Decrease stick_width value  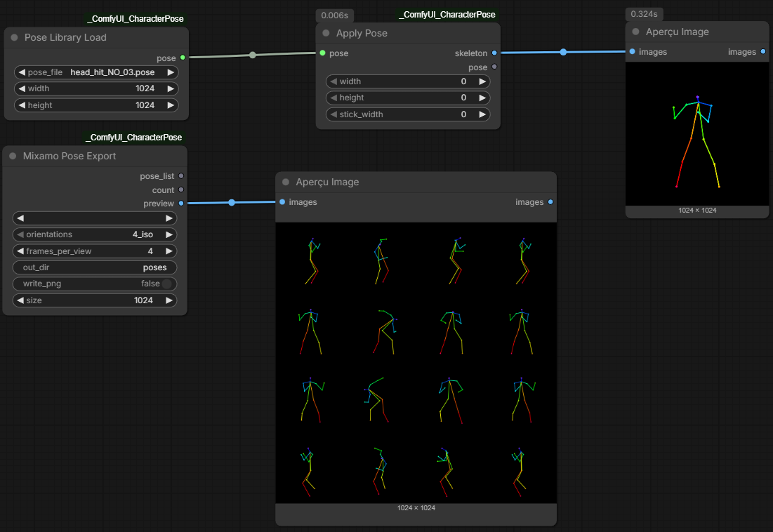pyautogui.click(x=333, y=114)
